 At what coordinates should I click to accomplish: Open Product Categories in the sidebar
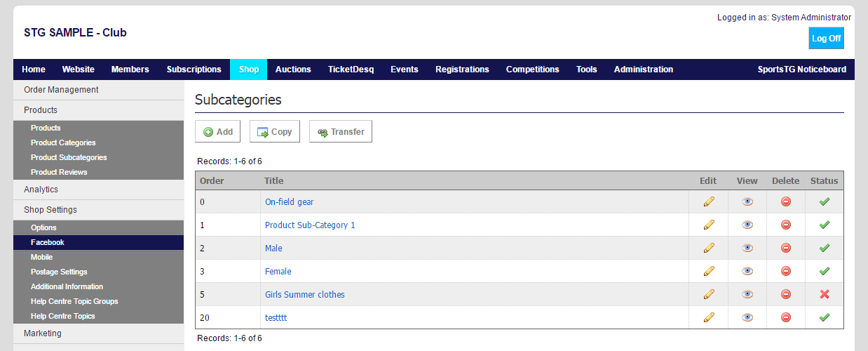pos(98,143)
